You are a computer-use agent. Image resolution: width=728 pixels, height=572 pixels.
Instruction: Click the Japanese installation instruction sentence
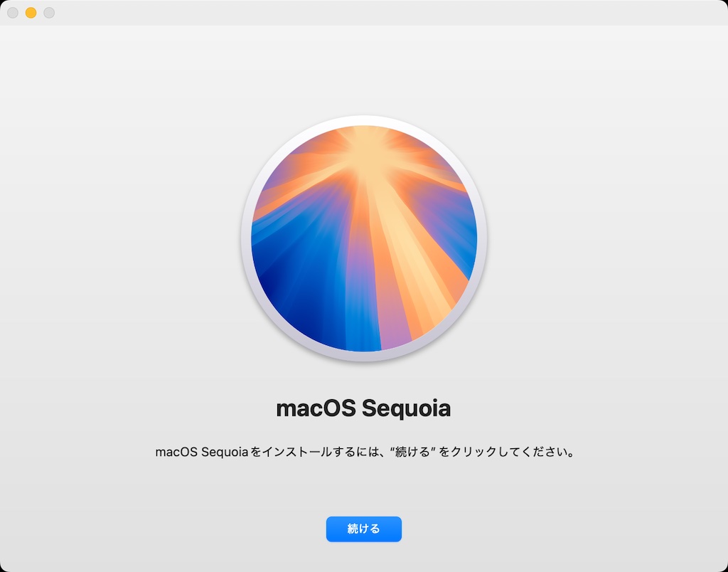pyautogui.click(x=365, y=452)
